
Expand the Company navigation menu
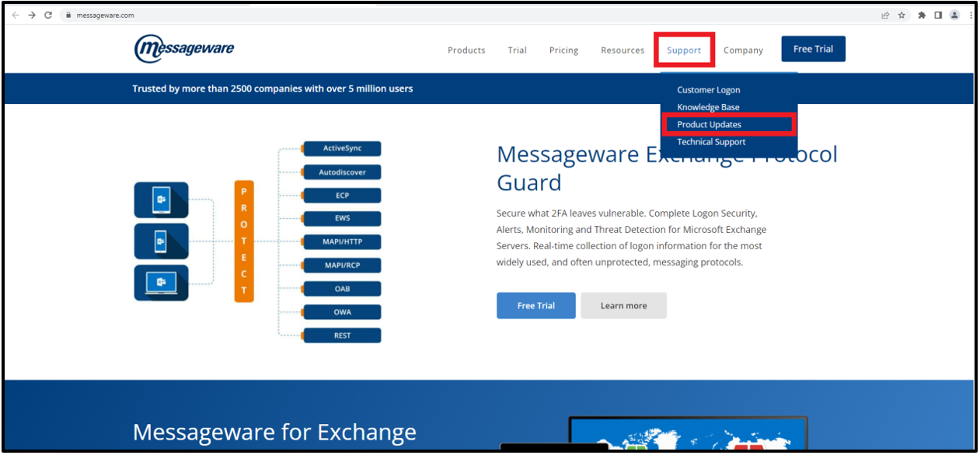743,50
